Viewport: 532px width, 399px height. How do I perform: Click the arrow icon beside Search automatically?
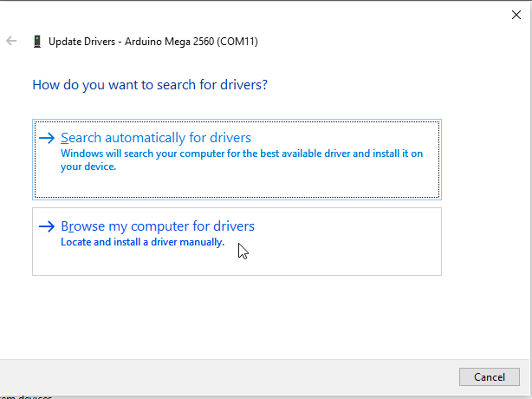coord(47,138)
